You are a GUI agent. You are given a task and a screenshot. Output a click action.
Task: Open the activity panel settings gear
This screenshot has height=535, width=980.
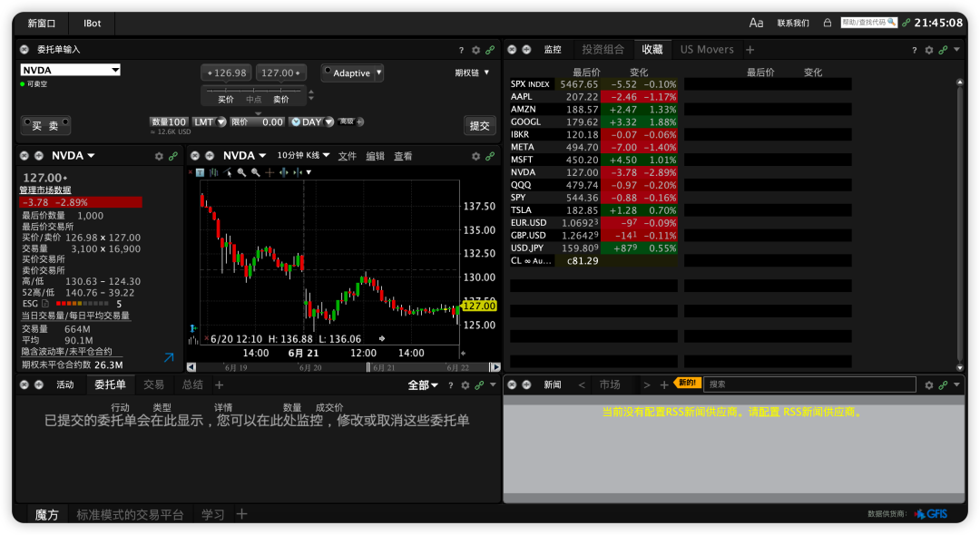[465, 385]
